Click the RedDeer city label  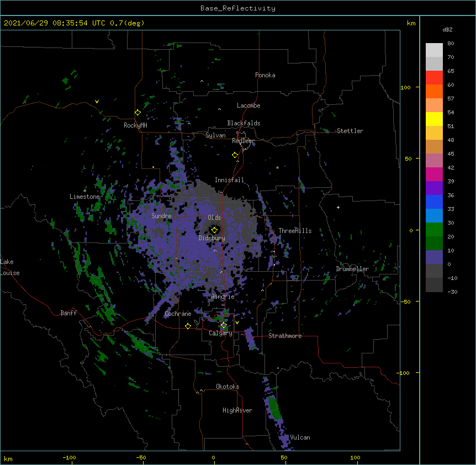point(243,141)
